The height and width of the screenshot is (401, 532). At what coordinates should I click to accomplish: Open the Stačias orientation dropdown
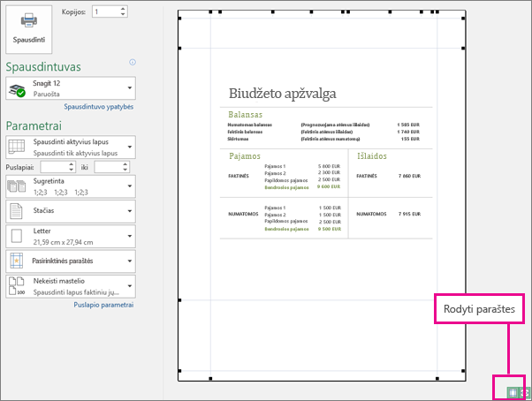point(71,211)
